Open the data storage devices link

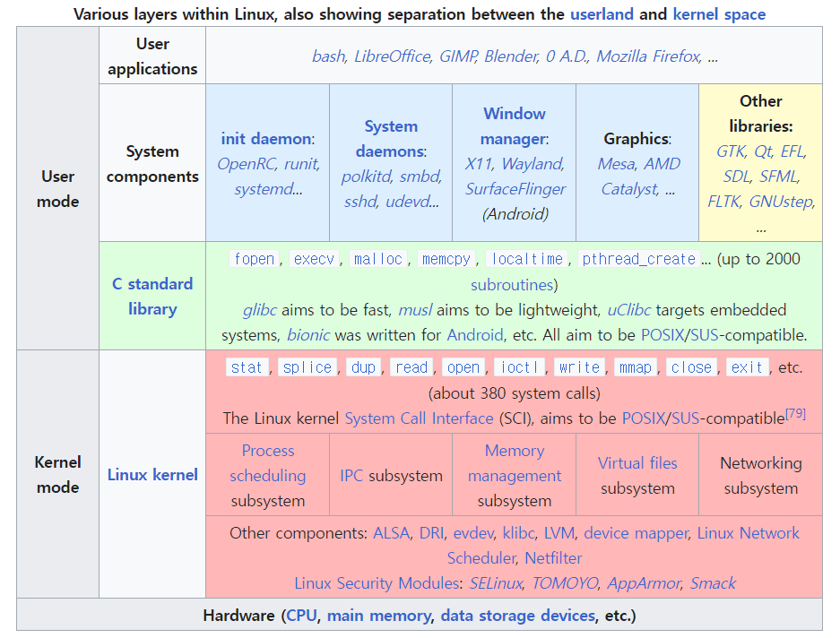[517, 616]
